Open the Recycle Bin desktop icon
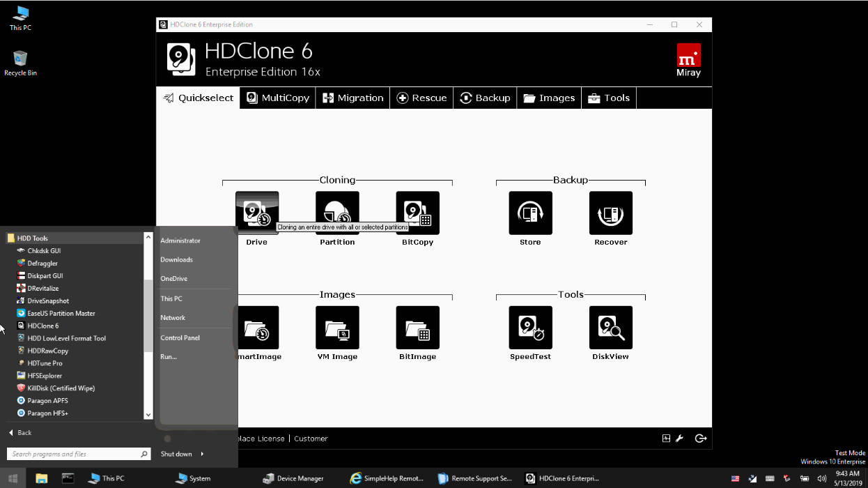 coord(20,63)
